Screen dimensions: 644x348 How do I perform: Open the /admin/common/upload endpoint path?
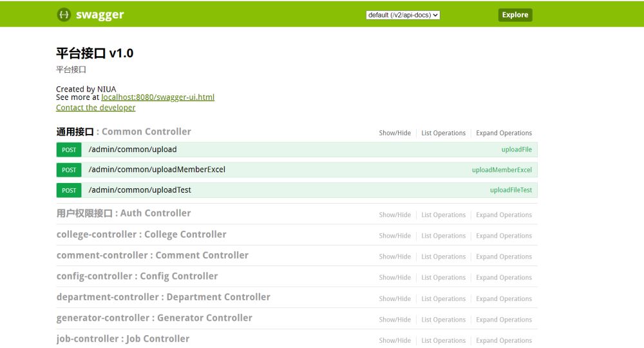[x=133, y=150]
